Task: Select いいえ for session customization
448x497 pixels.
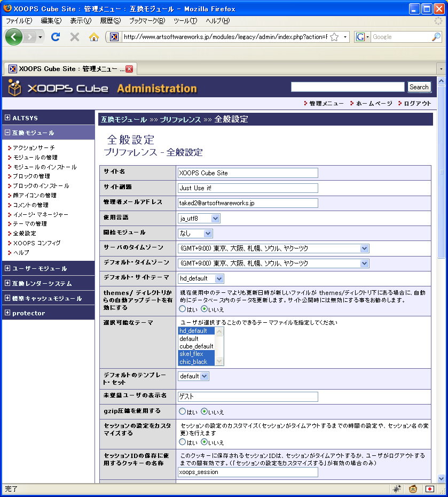Action: tap(205, 442)
